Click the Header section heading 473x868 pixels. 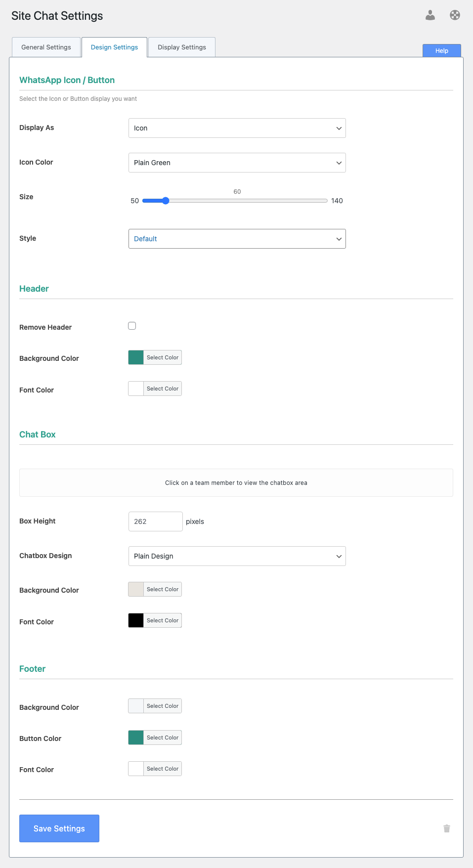point(34,289)
